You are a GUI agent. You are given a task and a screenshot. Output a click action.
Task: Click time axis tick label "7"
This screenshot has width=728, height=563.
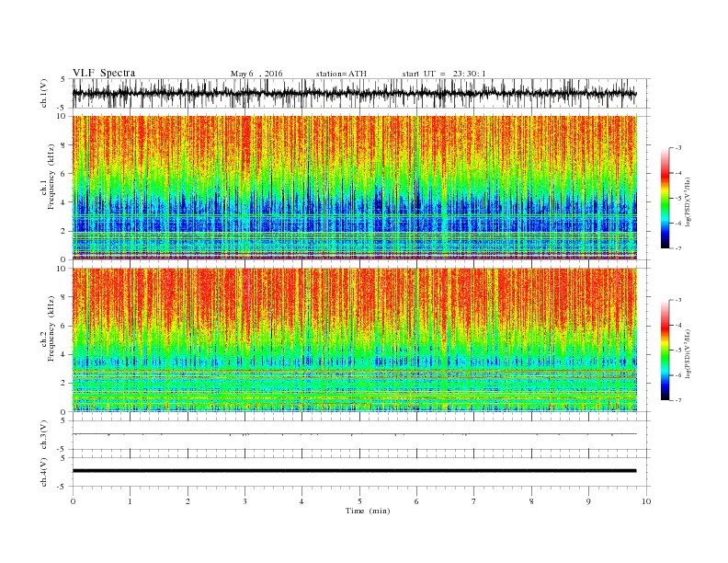coord(474,501)
